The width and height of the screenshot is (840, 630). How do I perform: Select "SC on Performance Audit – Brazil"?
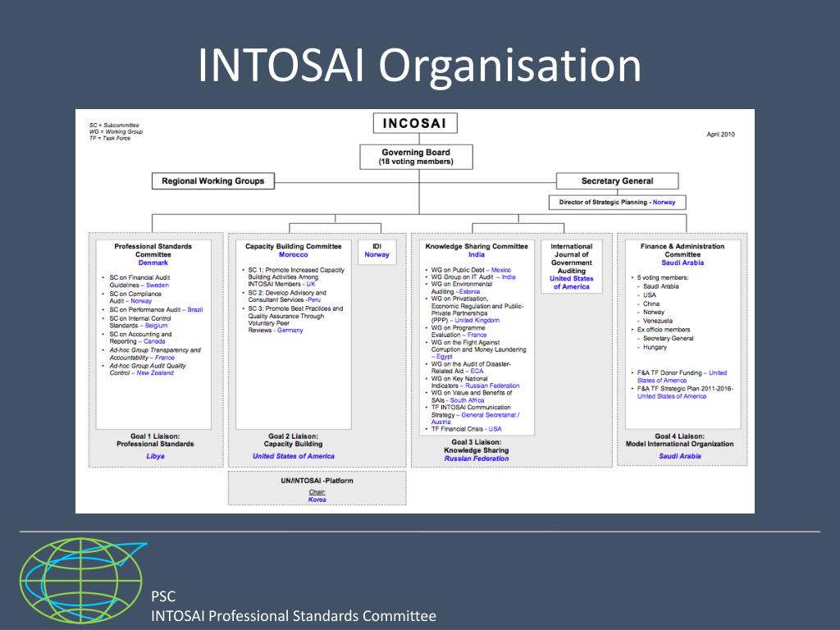156,309
